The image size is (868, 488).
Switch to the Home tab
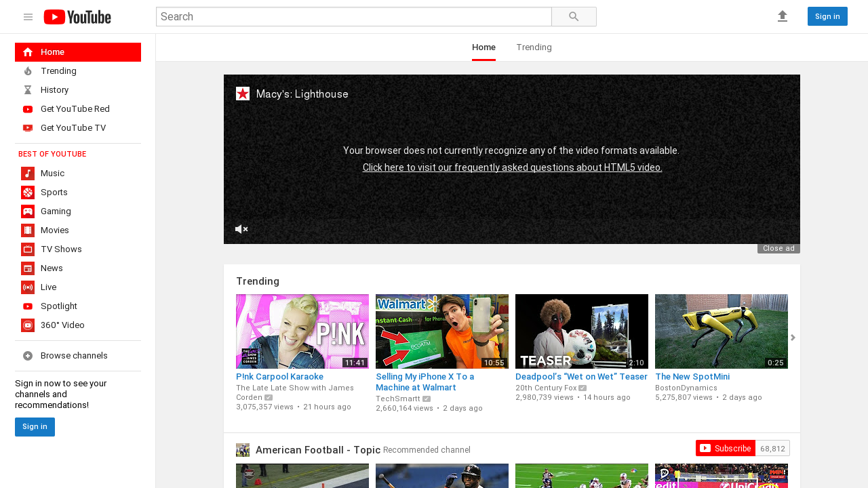pyautogui.click(x=484, y=47)
